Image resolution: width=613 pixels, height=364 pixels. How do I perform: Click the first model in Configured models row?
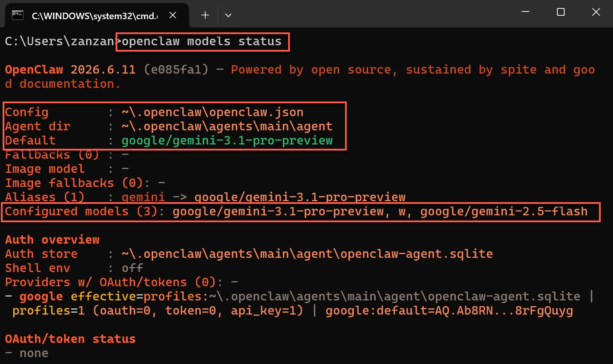(x=278, y=212)
